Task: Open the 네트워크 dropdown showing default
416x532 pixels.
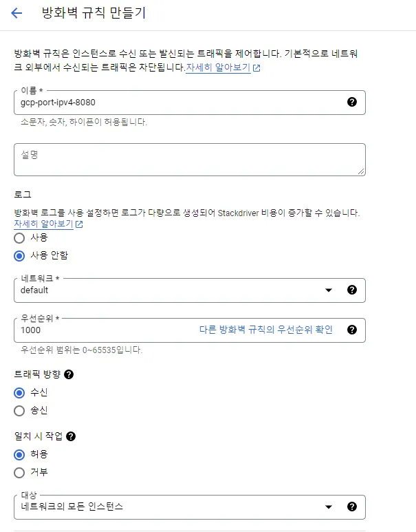Action: point(172,290)
